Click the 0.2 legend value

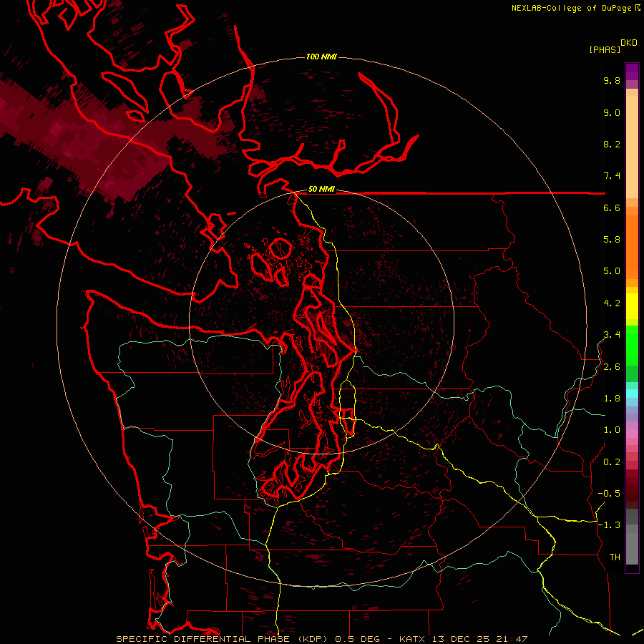click(x=612, y=462)
